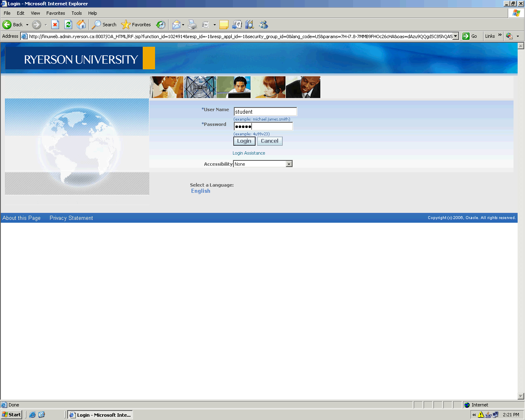Image resolution: width=525 pixels, height=420 pixels.
Task: Click the Stop page loading icon
Action: click(55, 25)
